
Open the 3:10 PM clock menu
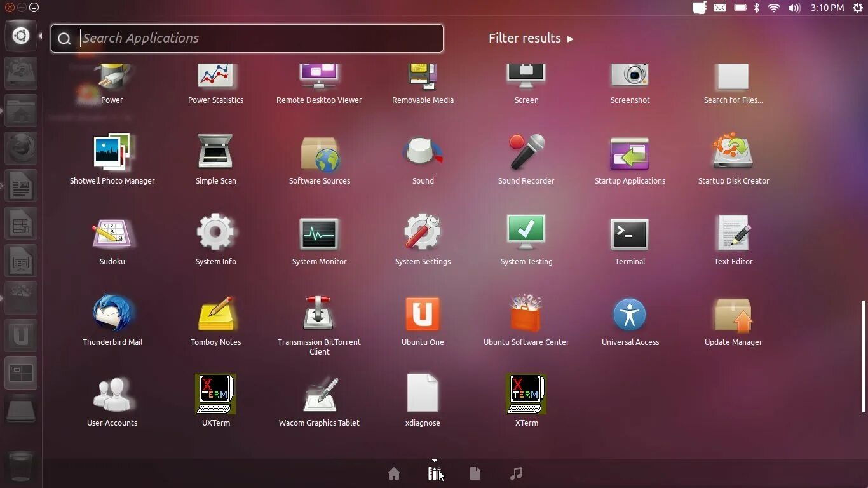[827, 8]
